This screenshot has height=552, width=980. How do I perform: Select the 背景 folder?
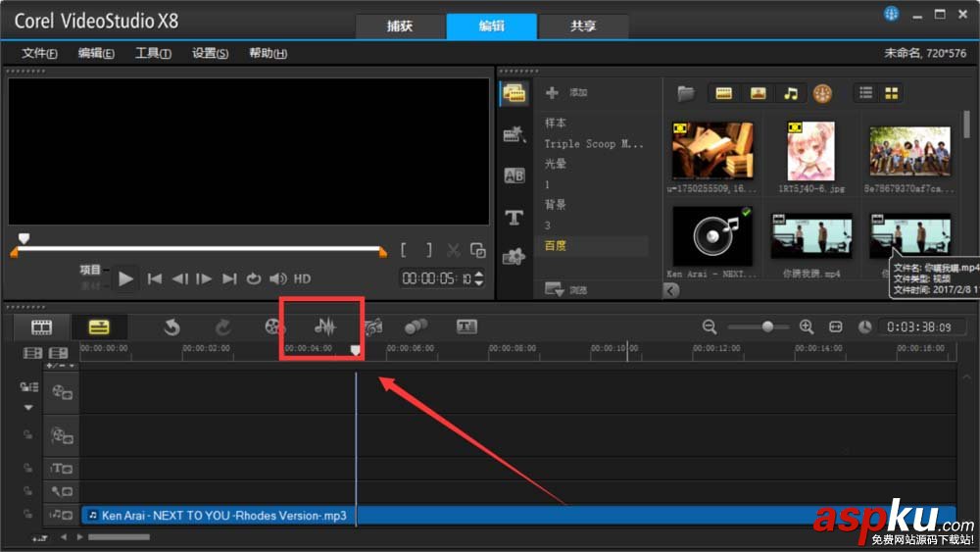pos(556,204)
